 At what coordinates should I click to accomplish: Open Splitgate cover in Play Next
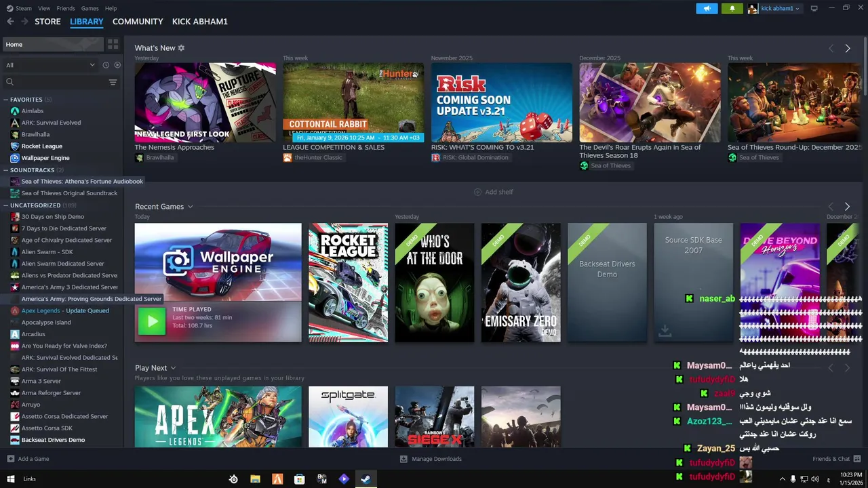pyautogui.click(x=348, y=417)
